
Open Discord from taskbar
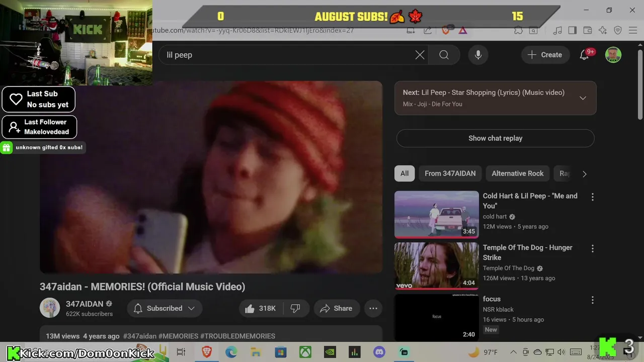[x=379, y=352]
